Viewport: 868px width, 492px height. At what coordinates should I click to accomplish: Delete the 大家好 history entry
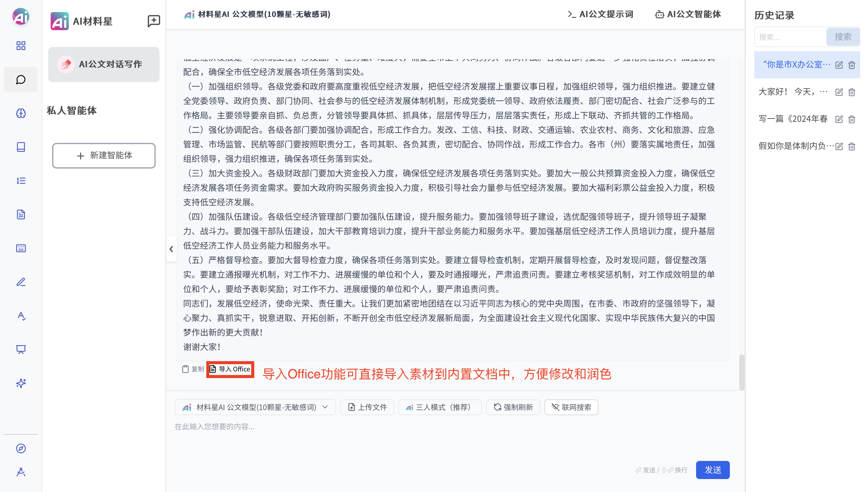click(851, 92)
